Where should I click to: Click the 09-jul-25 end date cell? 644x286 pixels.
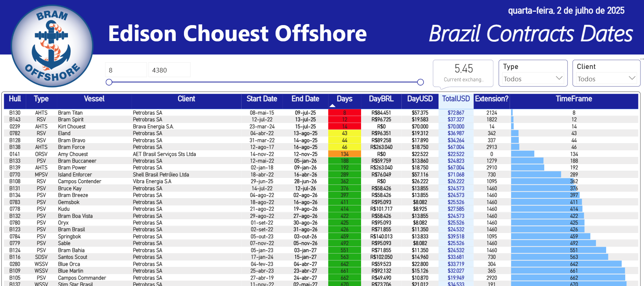pos(306,113)
